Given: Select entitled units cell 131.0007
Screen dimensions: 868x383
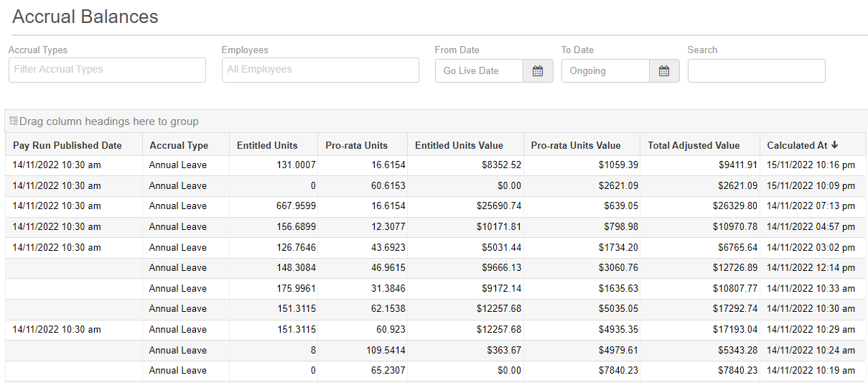Looking at the screenshot, I should click(x=296, y=165).
